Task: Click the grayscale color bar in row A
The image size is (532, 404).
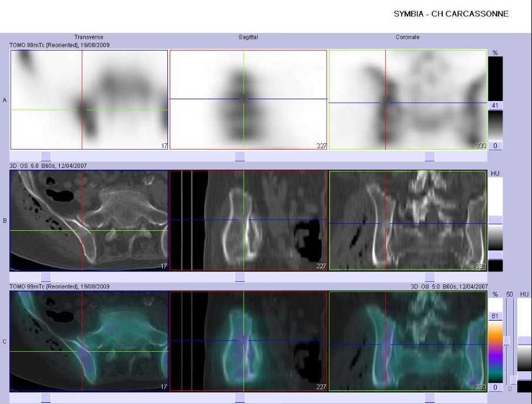Action: [496, 126]
